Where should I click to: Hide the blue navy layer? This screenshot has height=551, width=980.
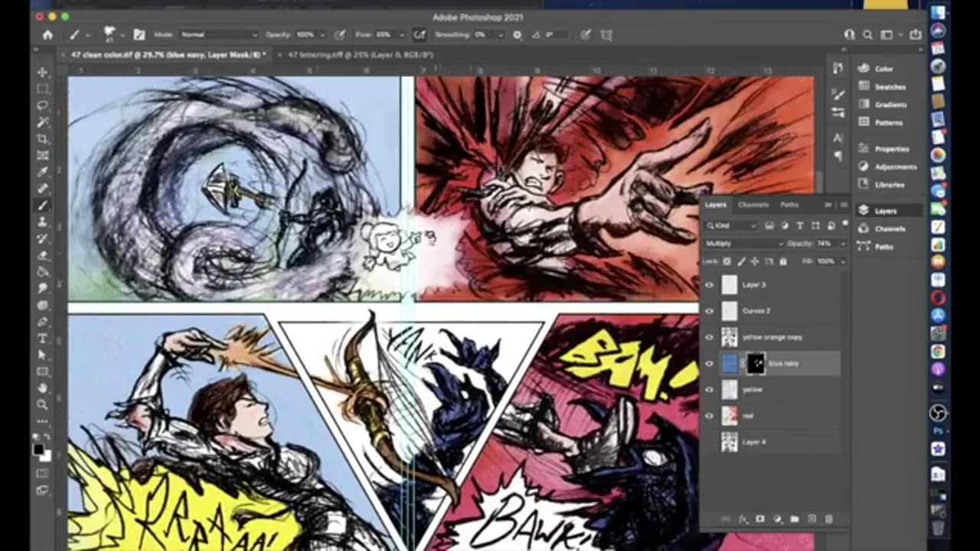click(709, 364)
